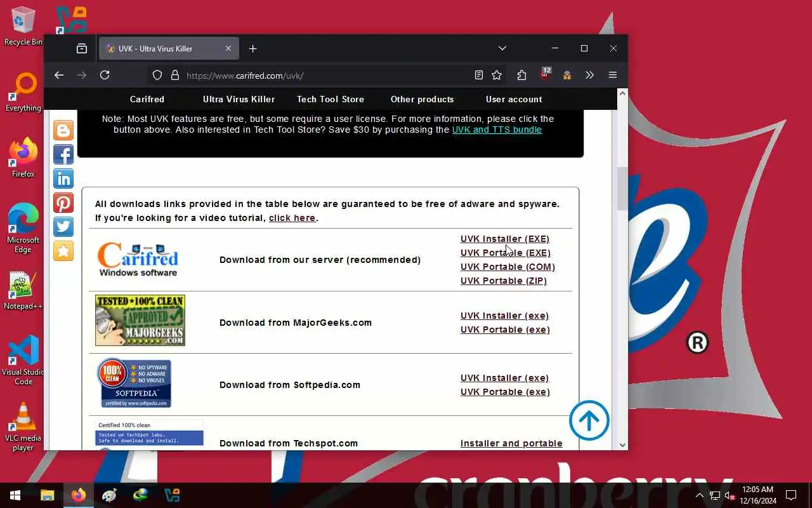Click the LinkedIn share icon
This screenshot has width=812, height=508.
[x=63, y=178]
